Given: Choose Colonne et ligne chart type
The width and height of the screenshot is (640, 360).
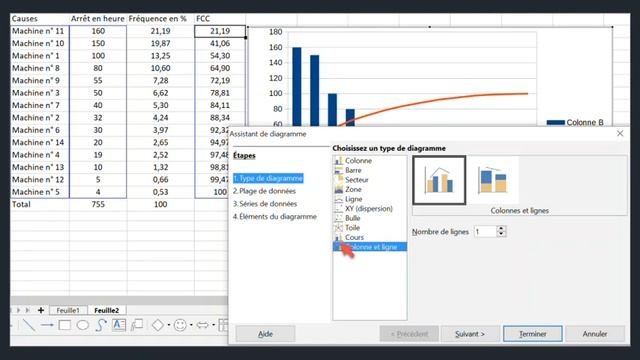Looking at the screenshot, I should point(370,247).
